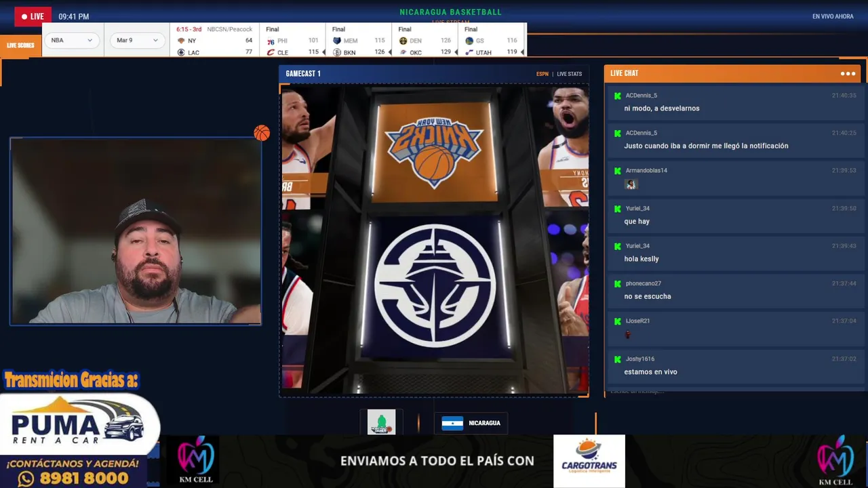Image resolution: width=868 pixels, height=488 pixels.
Task: Click the 'GAMECAST 1' panel title
Action: point(303,73)
